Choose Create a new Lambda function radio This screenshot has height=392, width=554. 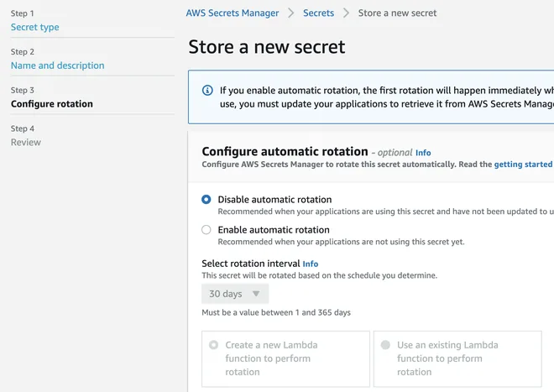tap(213, 345)
